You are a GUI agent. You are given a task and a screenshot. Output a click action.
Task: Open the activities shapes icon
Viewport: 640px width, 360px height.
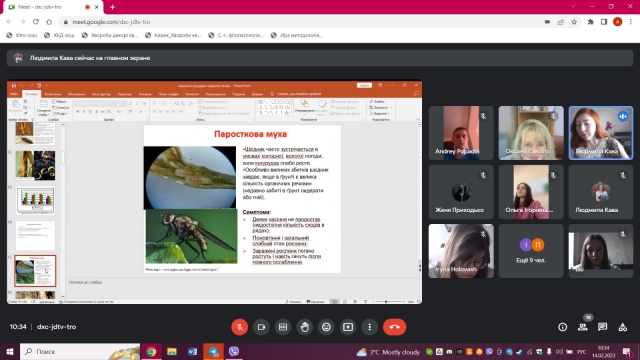[622, 327]
